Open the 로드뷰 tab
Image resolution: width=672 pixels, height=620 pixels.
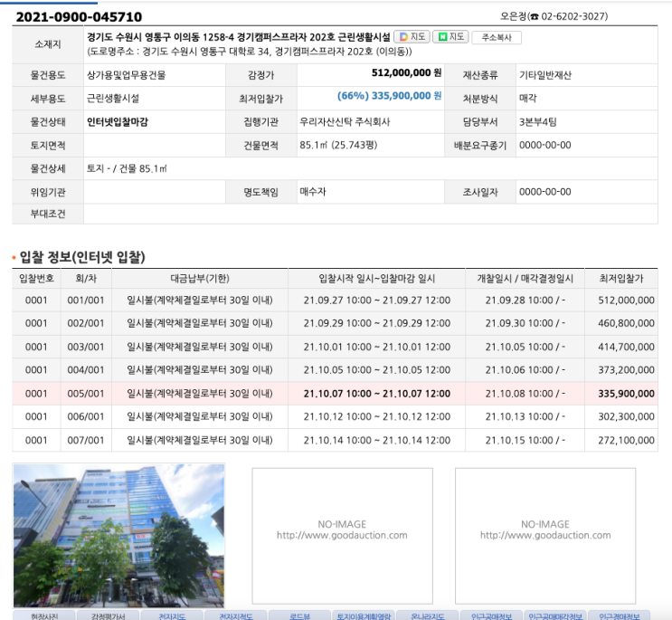[x=299, y=615]
